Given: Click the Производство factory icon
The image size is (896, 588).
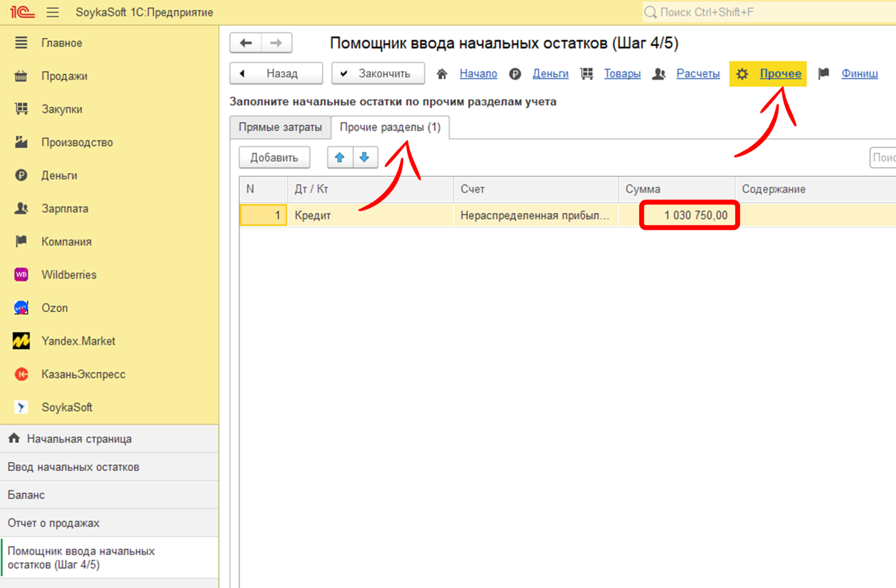Looking at the screenshot, I should click(21, 142).
